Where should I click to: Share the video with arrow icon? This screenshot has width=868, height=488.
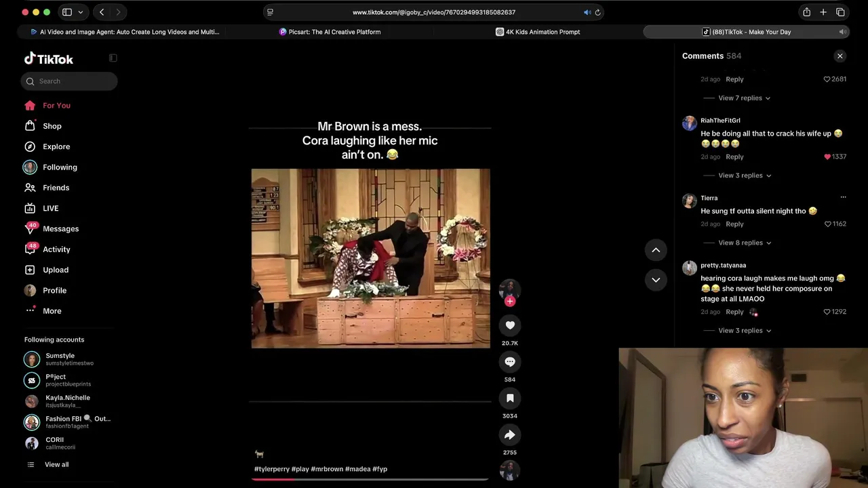coord(510,435)
